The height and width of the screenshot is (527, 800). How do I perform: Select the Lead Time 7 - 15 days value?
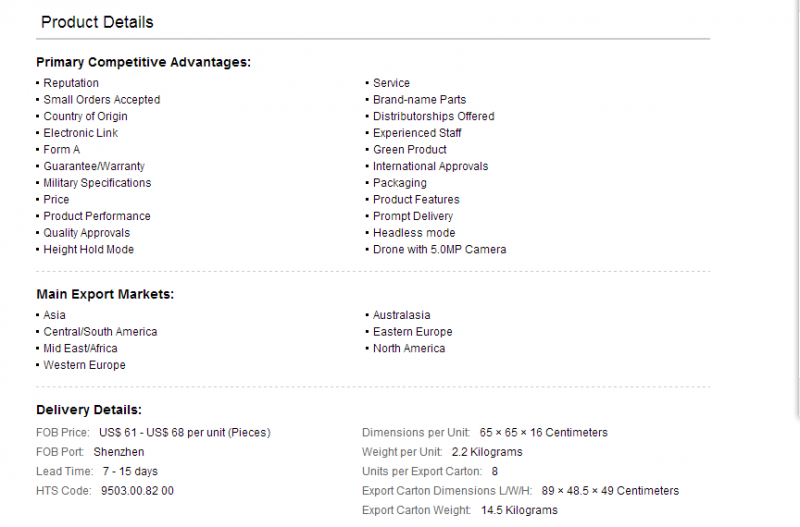(130, 471)
